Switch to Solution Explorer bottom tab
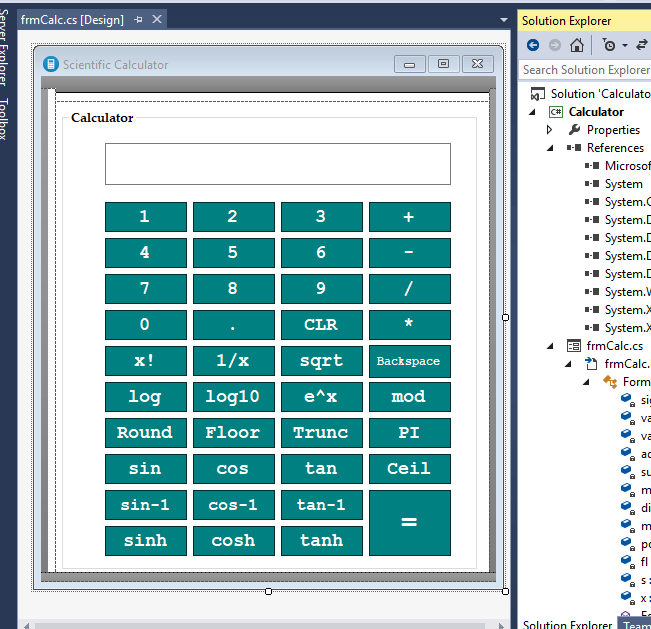This screenshot has height=629, width=651. 567,624
